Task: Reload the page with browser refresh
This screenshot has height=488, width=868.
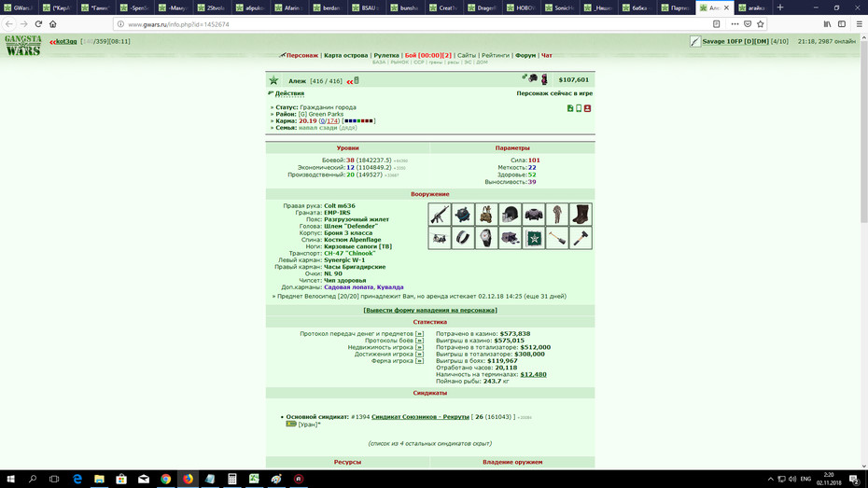Action: click(x=38, y=23)
